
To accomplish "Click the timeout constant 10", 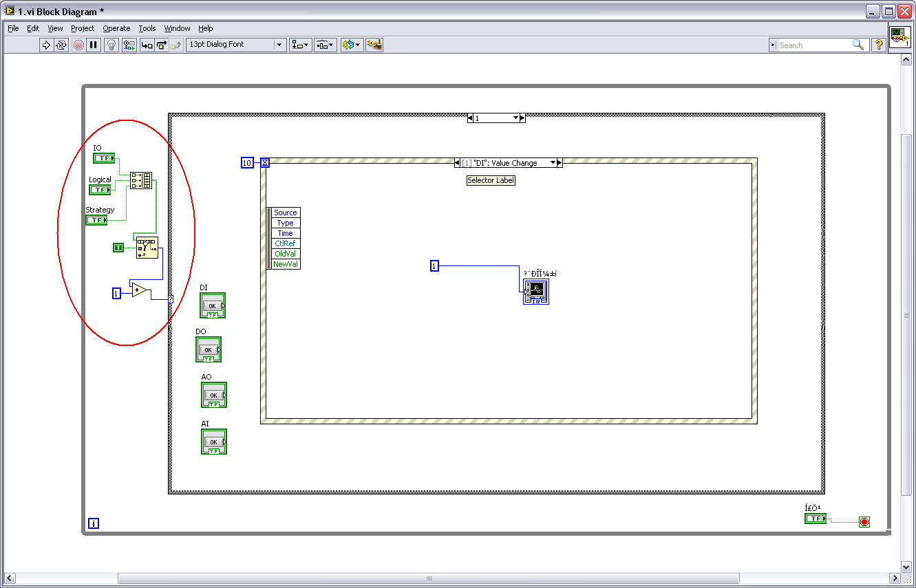I will point(247,162).
